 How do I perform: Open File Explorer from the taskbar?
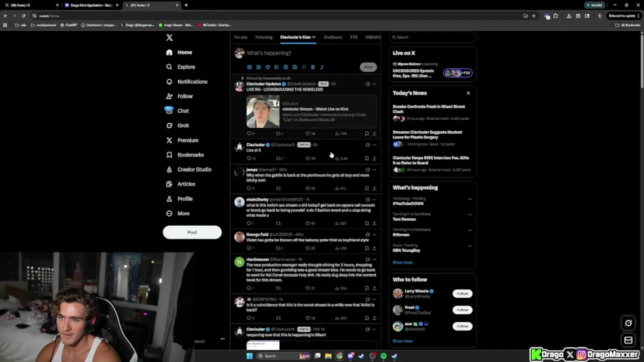[328, 356]
